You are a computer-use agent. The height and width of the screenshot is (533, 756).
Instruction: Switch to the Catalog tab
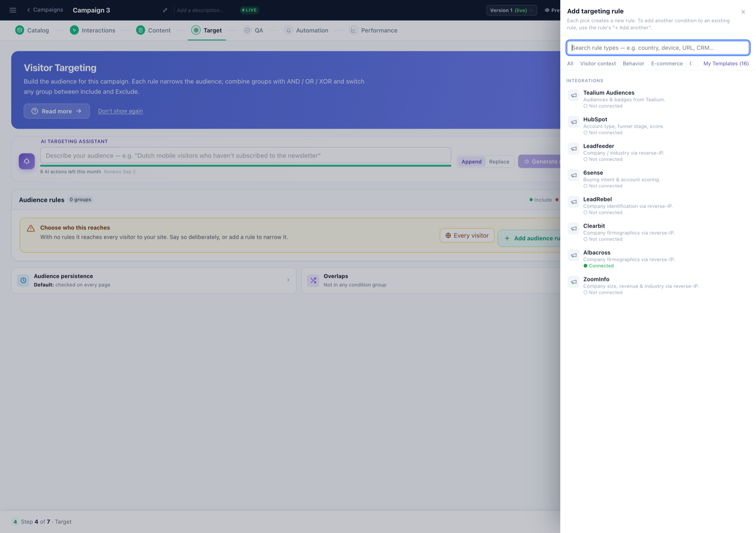point(32,30)
